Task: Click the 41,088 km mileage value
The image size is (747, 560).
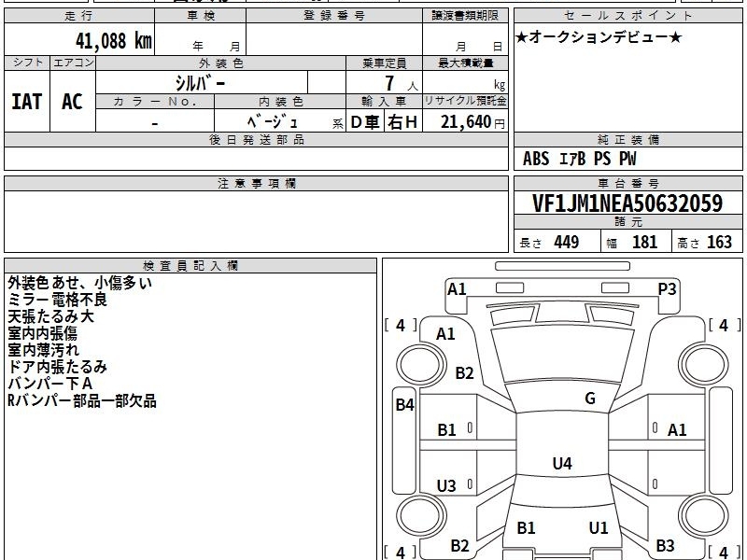Action: [x=113, y=40]
